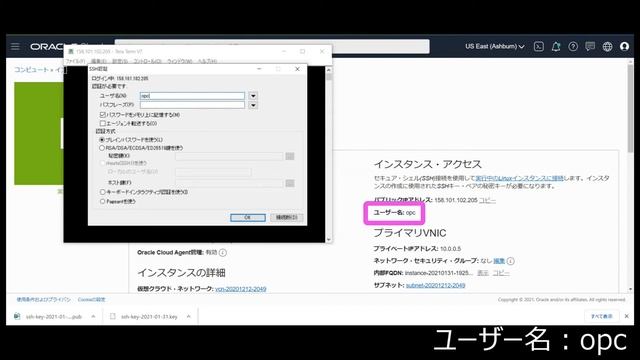Open Tera Term ファイル menu
Screen dimensions: 640x360
76,61
